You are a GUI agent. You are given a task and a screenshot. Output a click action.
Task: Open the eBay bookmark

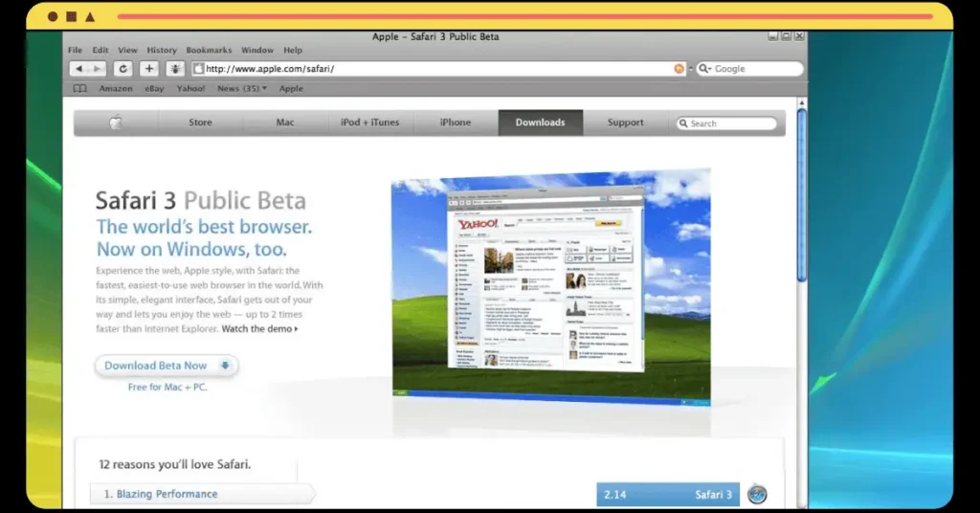[x=154, y=89]
